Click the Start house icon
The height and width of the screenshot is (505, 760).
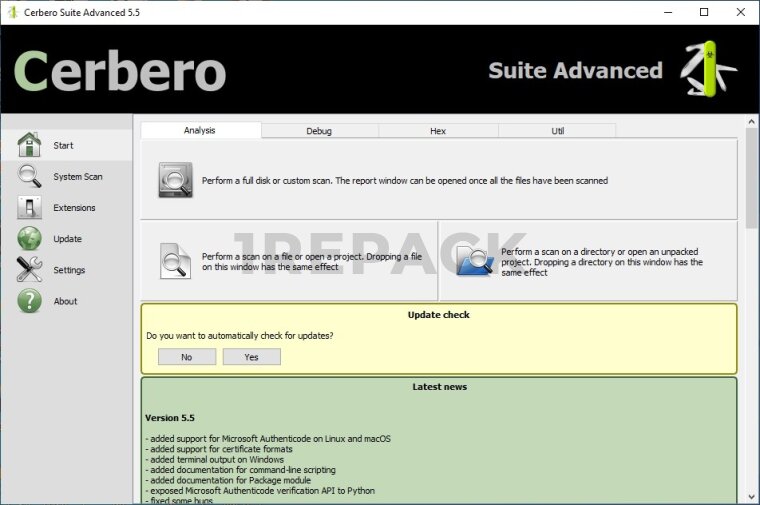tap(29, 145)
